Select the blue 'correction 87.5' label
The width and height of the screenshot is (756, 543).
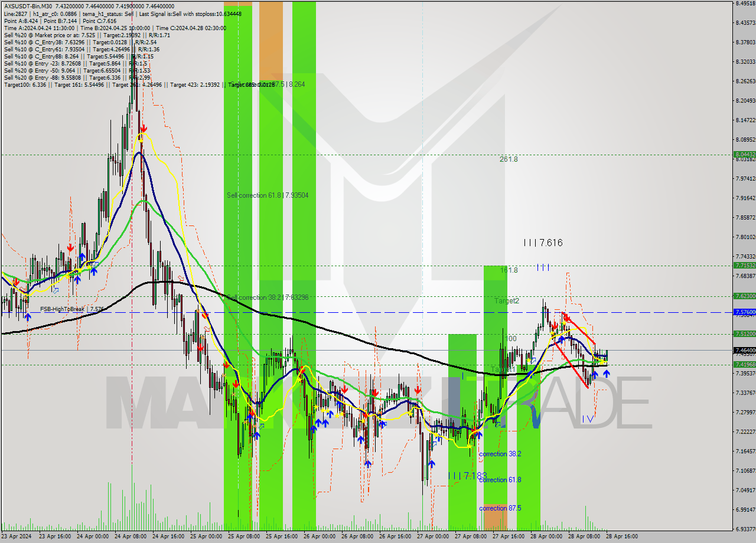point(500,508)
